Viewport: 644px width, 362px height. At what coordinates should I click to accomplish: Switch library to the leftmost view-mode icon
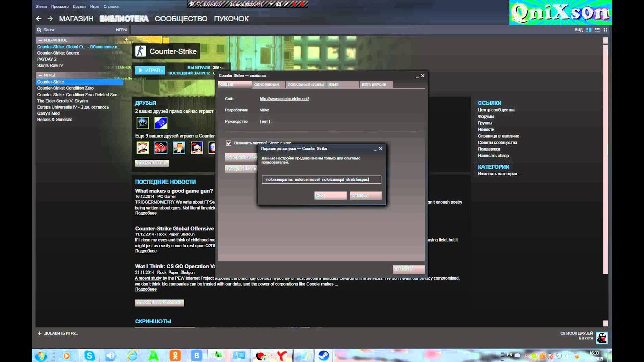[x=588, y=30]
